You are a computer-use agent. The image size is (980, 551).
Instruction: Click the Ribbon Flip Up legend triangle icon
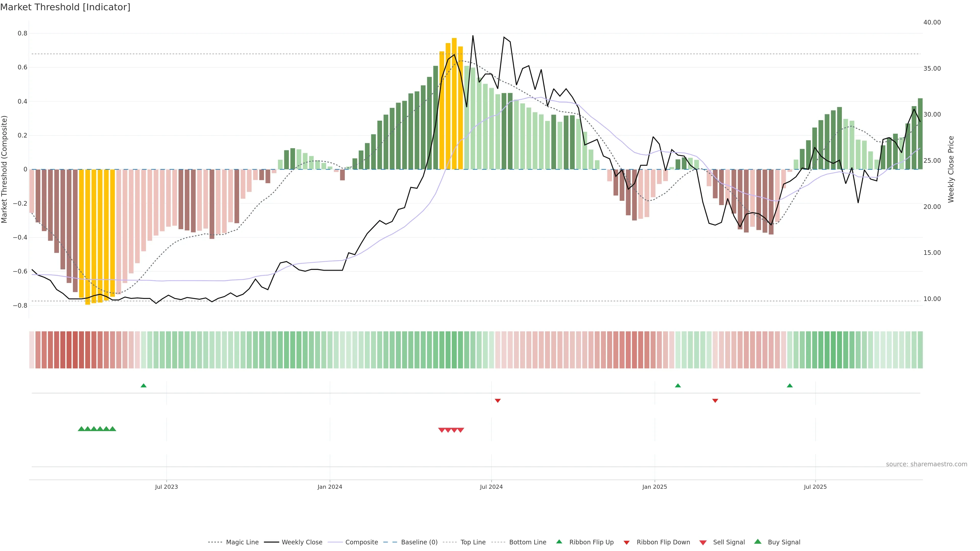tap(559, 542)
